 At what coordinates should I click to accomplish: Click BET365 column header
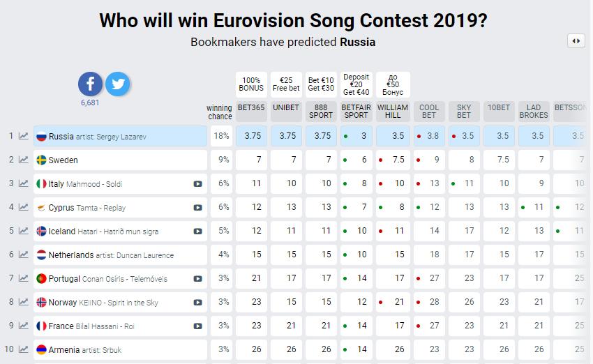(251, 108)
